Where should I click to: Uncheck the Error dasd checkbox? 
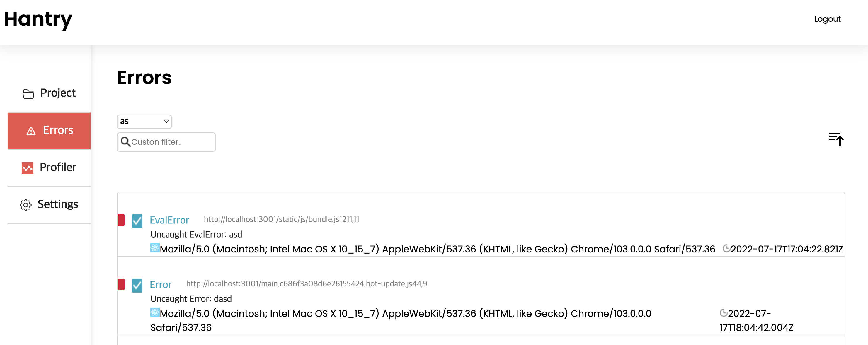pos(137,285)
